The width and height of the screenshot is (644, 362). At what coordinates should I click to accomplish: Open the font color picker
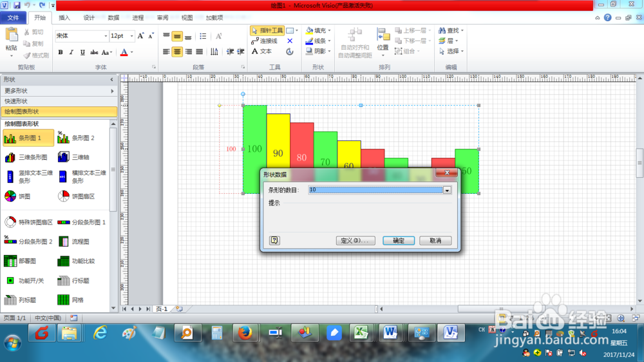pos(132,52)
